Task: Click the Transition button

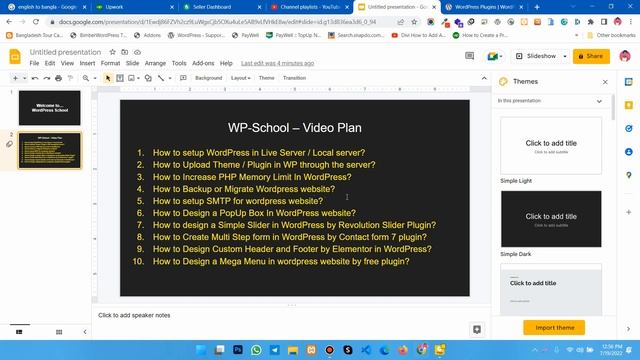Action: (294, 78)
